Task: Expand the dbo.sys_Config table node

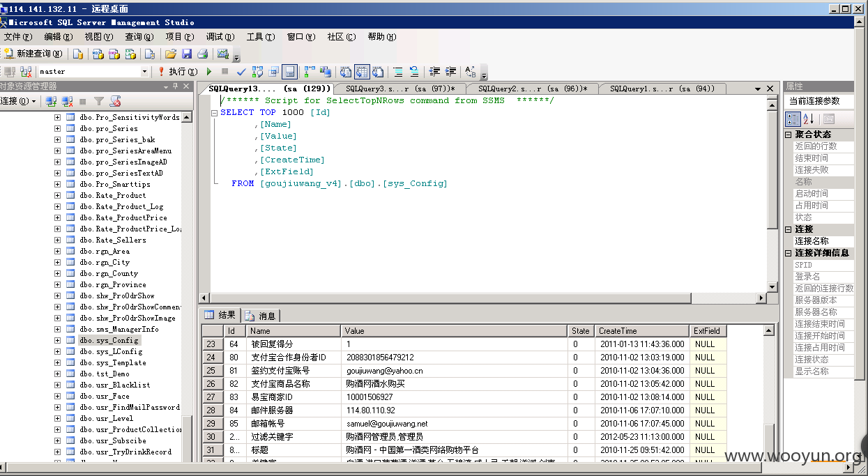Action: point(58,340)
